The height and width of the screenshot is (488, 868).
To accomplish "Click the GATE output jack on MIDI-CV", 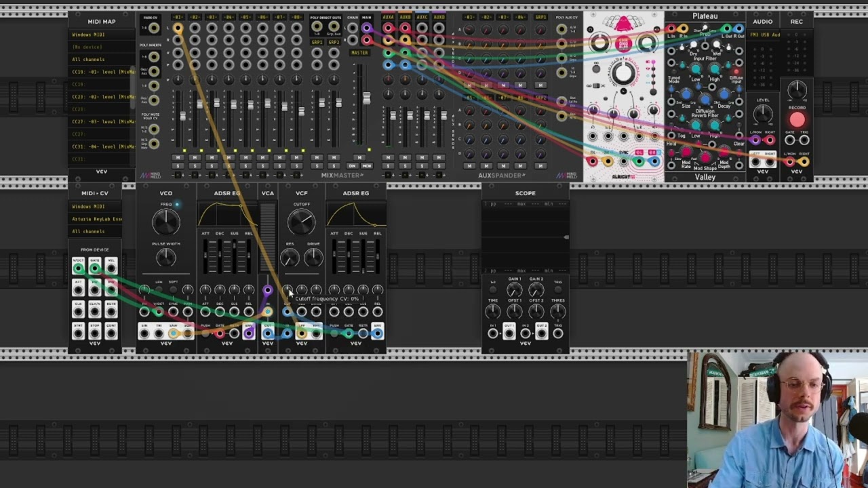I will pos(94,268).
